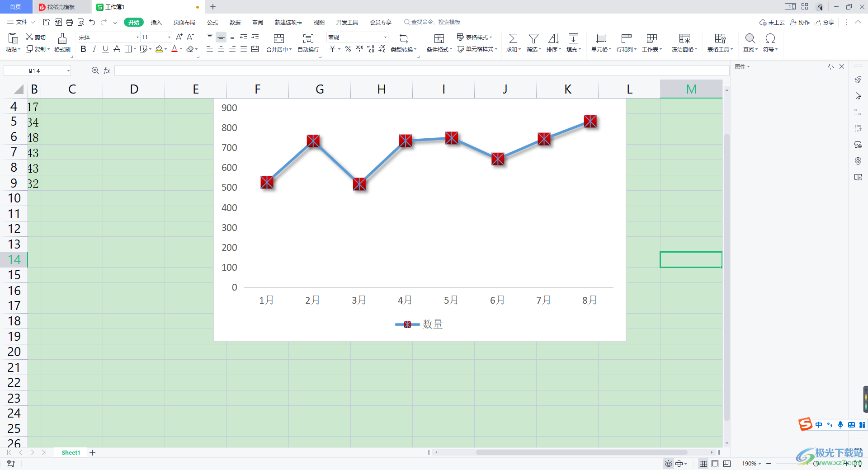Toggle Bold formatting

pos(83,49)
